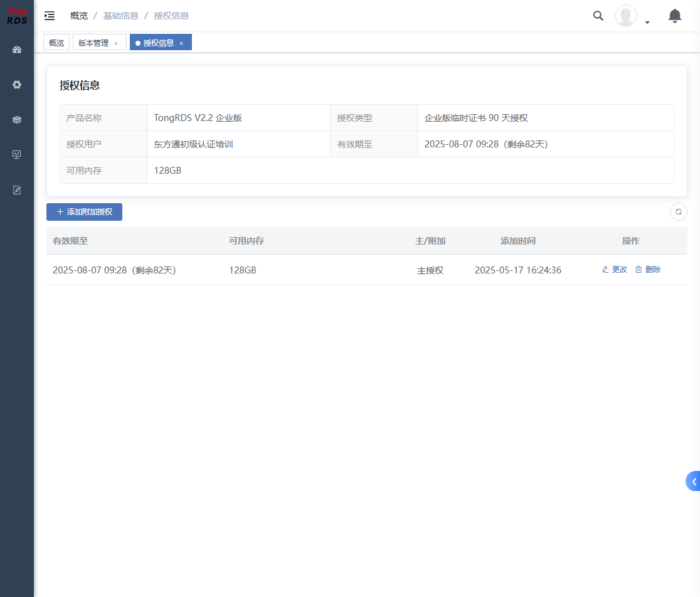
Task: Click the search magnifier icon
Action: click(598, 16)
